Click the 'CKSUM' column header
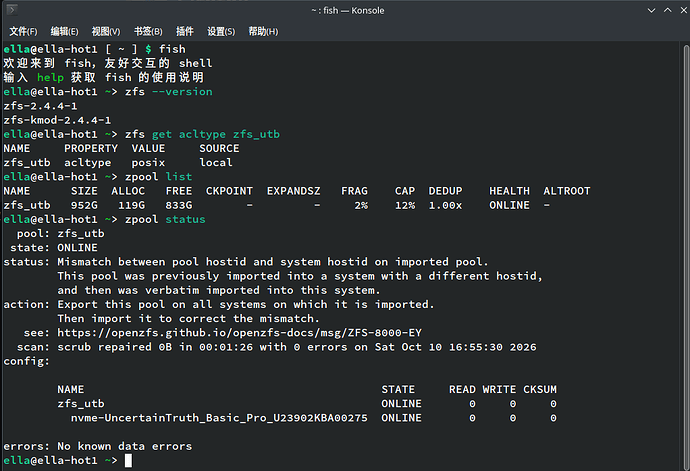Viewport: 690px width, 471px height. [540, 390]
